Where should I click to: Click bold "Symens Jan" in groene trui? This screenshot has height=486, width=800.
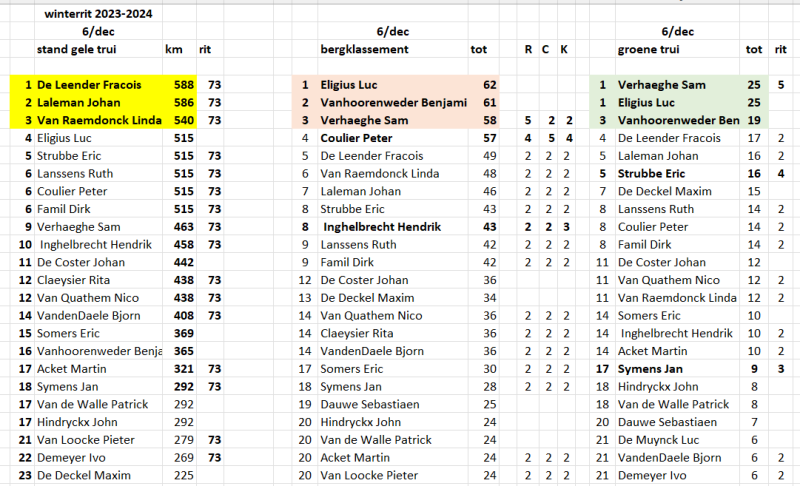coord(650,369)
